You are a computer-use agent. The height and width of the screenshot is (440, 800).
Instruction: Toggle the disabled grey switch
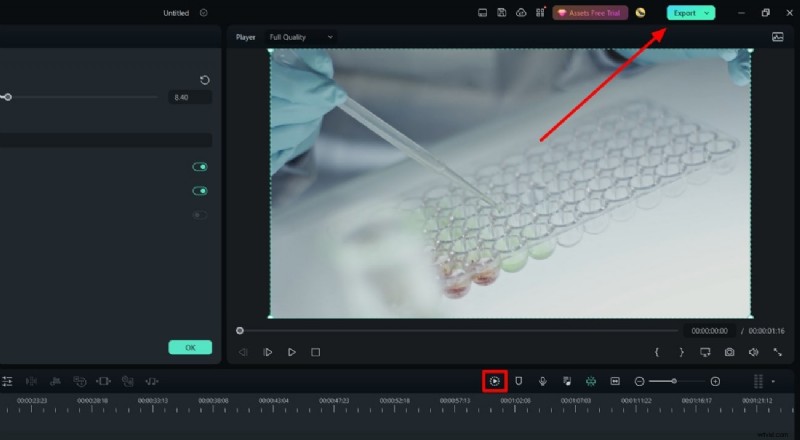(199, 215)
